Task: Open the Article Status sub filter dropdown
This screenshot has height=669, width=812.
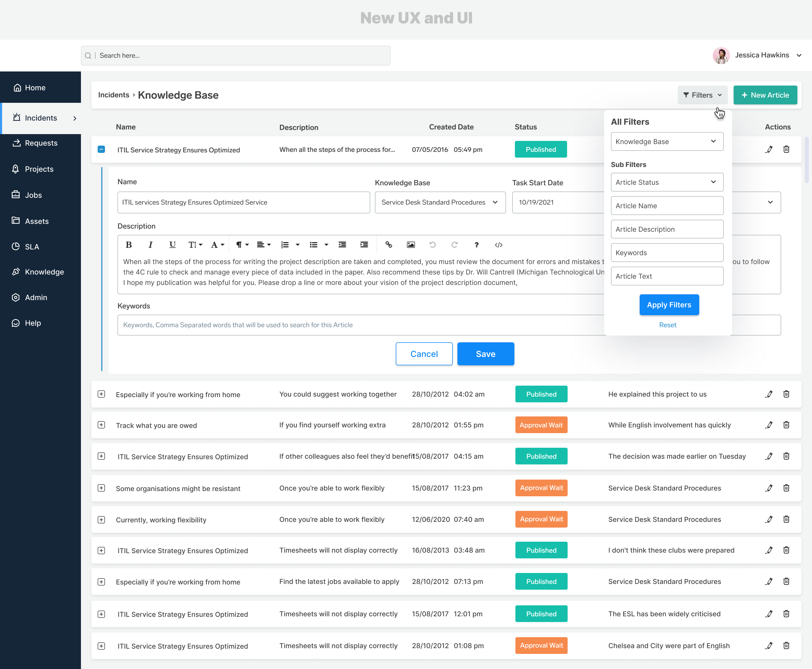Action: pos(667,182)
